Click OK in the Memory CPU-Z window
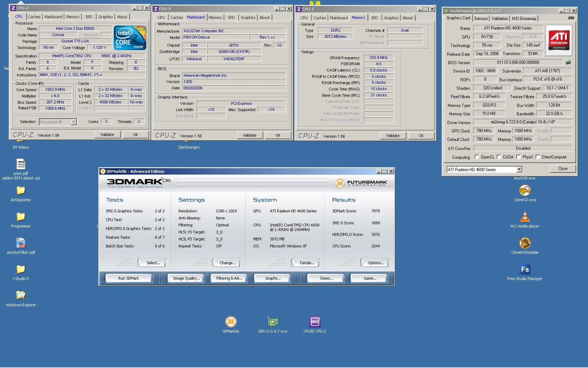The image size is (588, 368). click(421, 136)
